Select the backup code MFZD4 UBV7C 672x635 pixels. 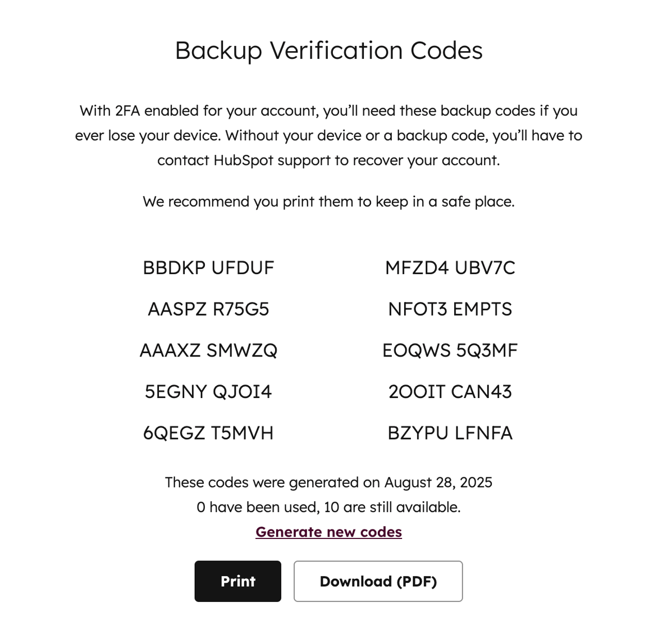(x=450, y=268)
